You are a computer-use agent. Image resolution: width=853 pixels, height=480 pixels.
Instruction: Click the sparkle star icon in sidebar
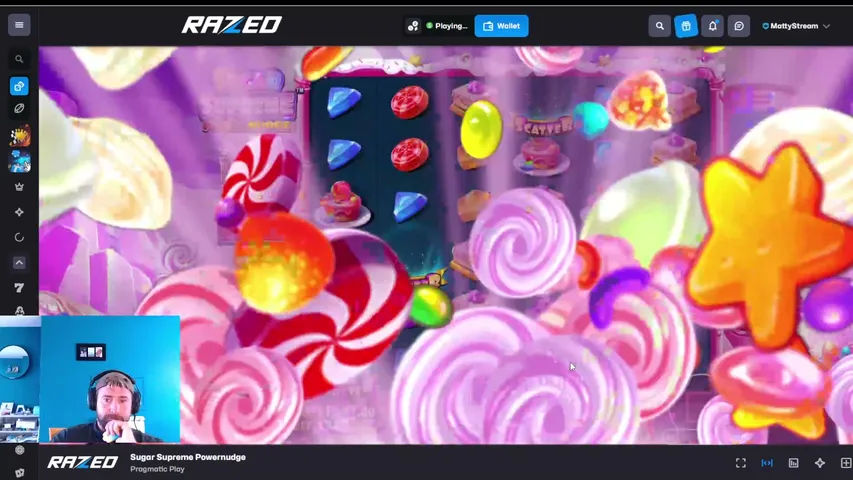point(19,212)
